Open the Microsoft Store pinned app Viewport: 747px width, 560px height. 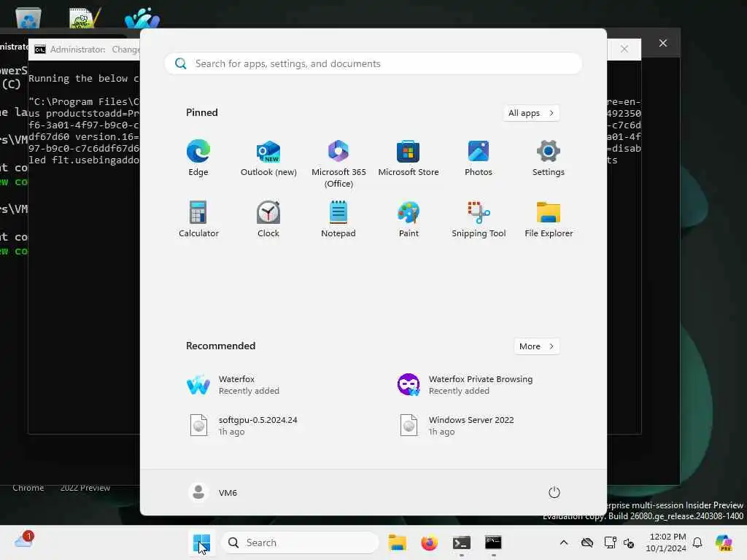409,158
